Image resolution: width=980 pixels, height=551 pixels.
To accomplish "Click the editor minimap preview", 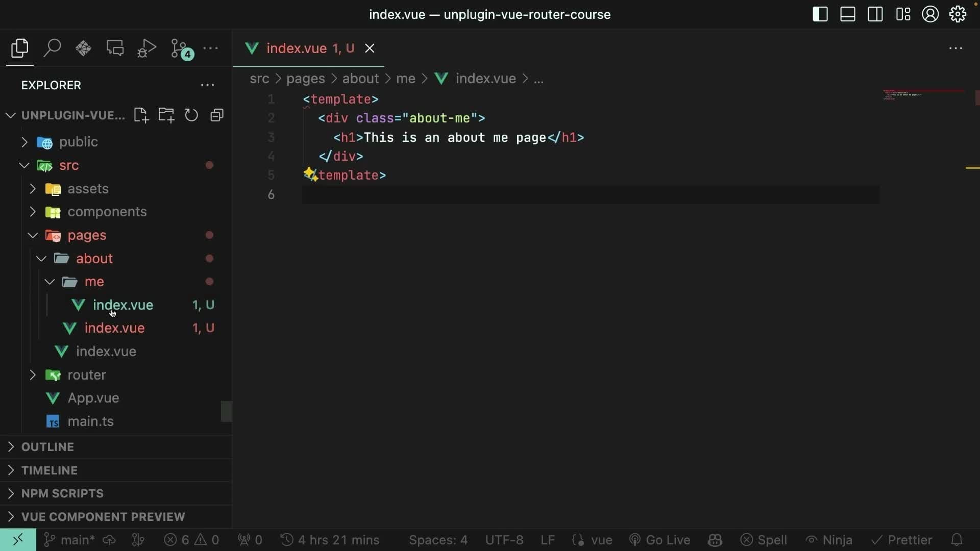I will pyautogui.click(x=924, y=95).
